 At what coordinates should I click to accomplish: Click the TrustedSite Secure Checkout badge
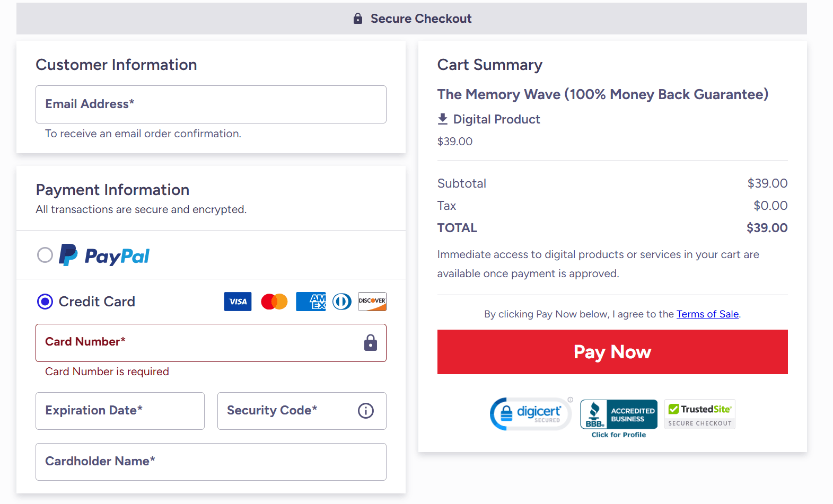point(699,414)
